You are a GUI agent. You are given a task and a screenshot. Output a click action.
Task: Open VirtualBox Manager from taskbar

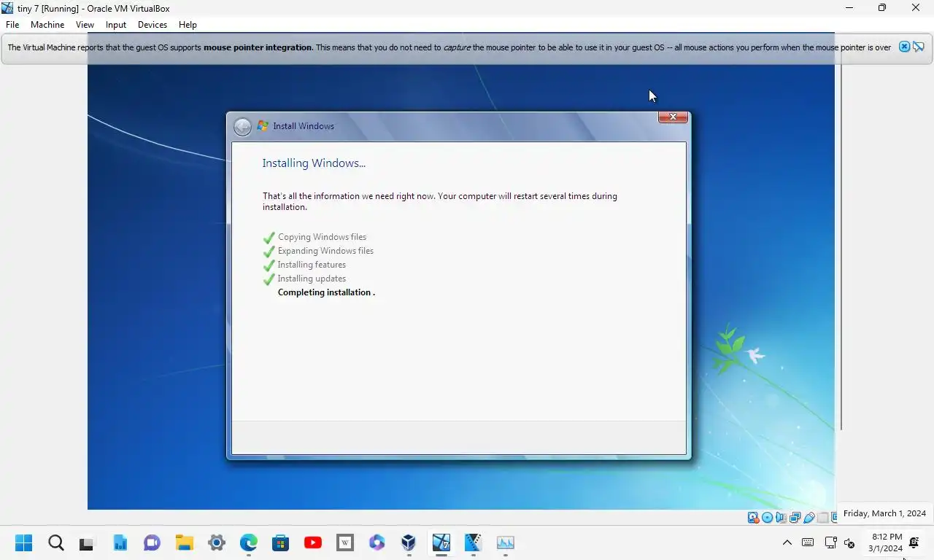point(409,542)
